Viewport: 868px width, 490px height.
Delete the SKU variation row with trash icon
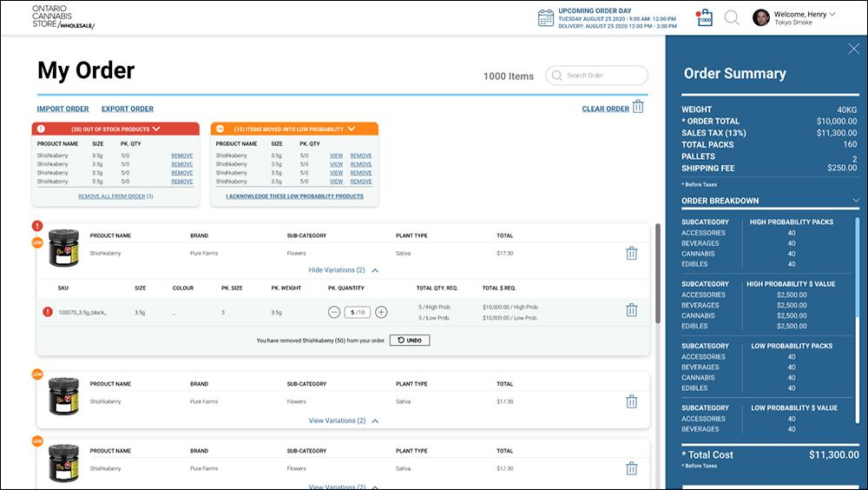(x=632, y=310)
